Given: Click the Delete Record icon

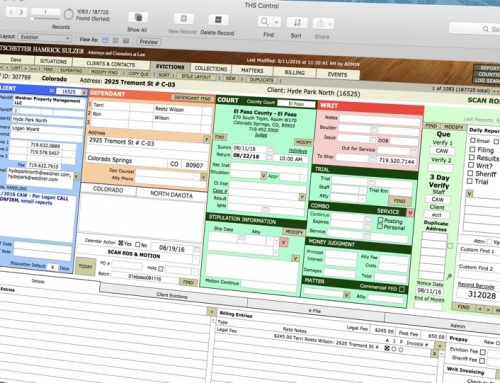Looking at the screenshot, I should point(218,20).
